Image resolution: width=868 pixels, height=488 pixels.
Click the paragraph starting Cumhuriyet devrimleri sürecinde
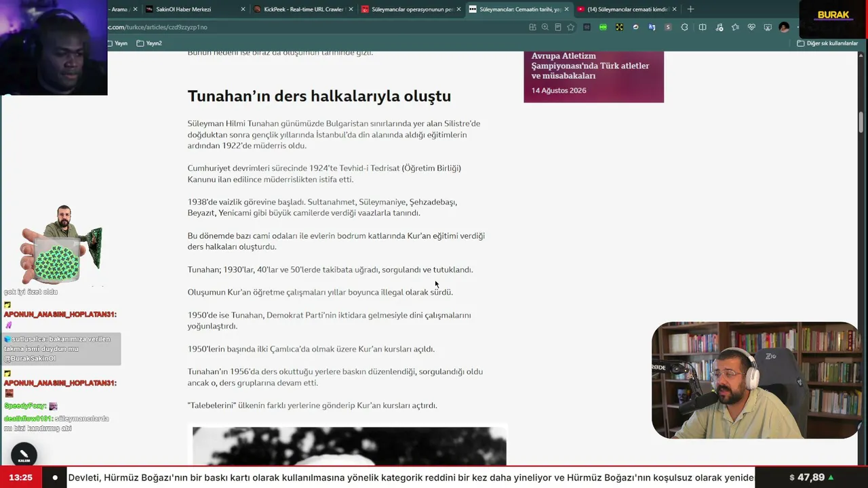pos(324,174)
